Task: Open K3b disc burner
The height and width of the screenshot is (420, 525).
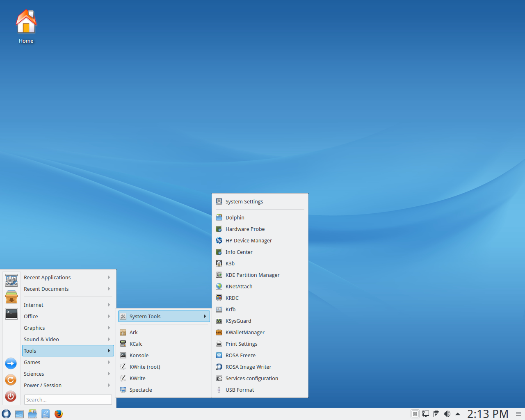Action: pyautogui.click(x=260, y=264)
